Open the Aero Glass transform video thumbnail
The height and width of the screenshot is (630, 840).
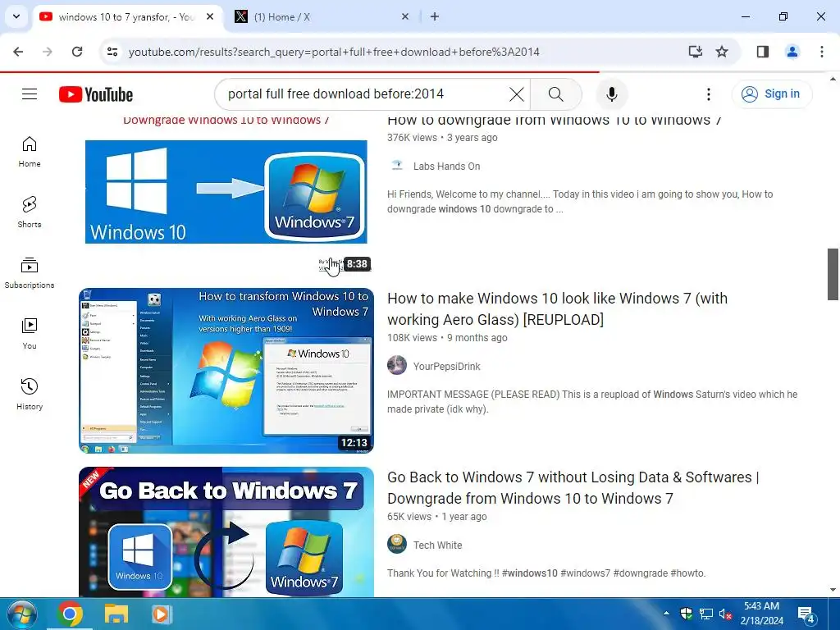click(x=226, y=371)
